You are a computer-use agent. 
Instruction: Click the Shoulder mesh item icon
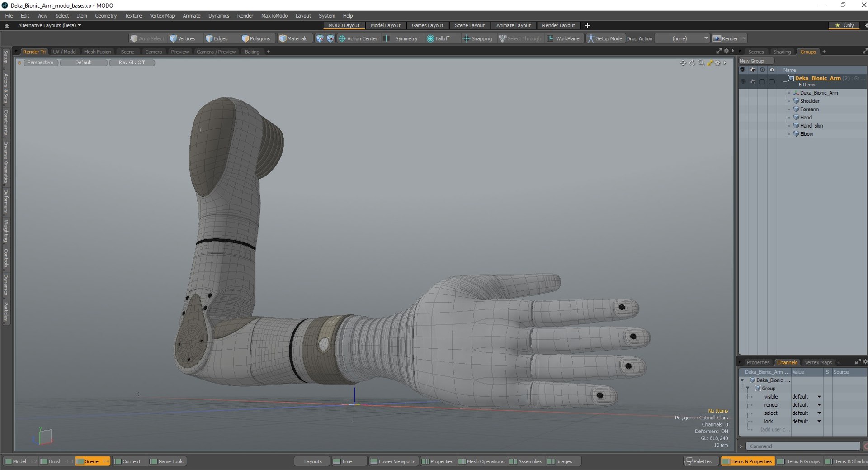[796, 101]
